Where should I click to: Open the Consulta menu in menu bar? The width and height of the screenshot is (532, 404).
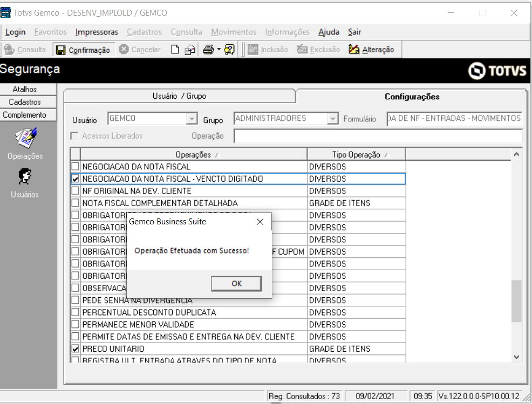[186, 32]
